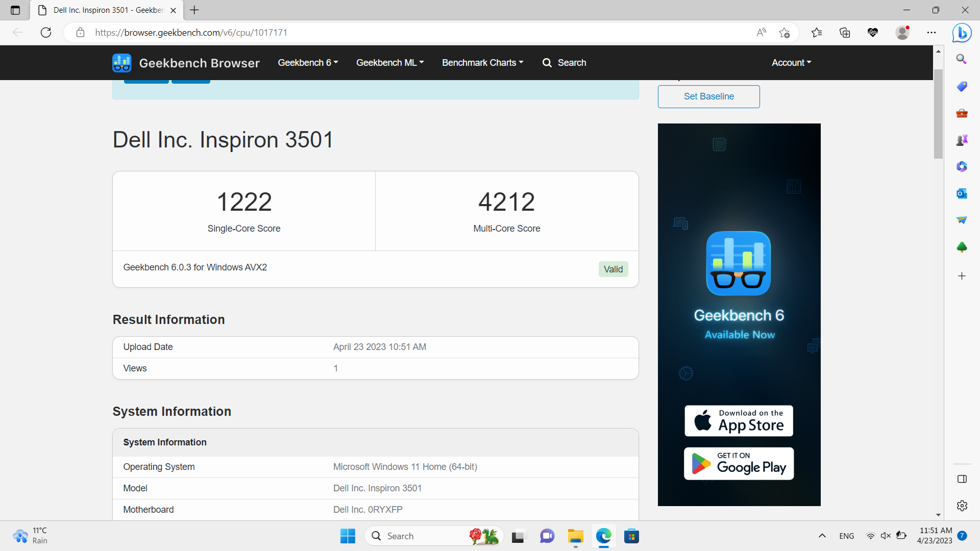
Task: Click the Download on the App Store badge
Action: click(x=739, y=421)
